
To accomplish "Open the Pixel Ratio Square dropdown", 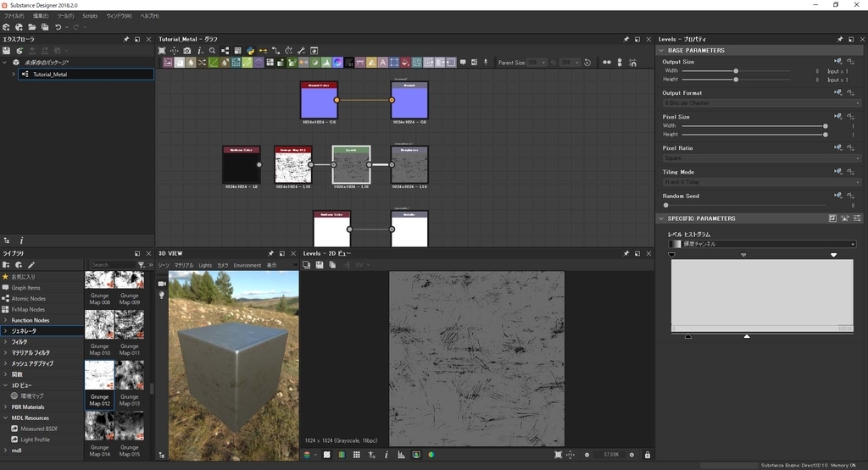I will (761, 158).
